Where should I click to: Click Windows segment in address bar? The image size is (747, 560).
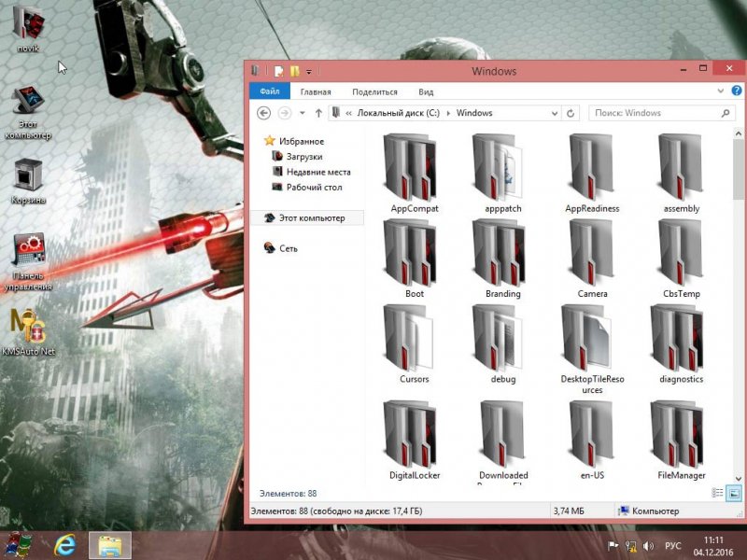click(474, 113)
